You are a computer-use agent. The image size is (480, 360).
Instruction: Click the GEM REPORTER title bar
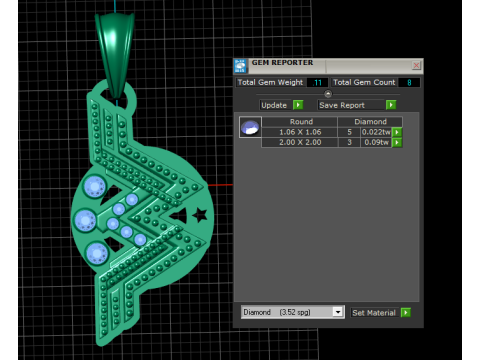(328, 66)
